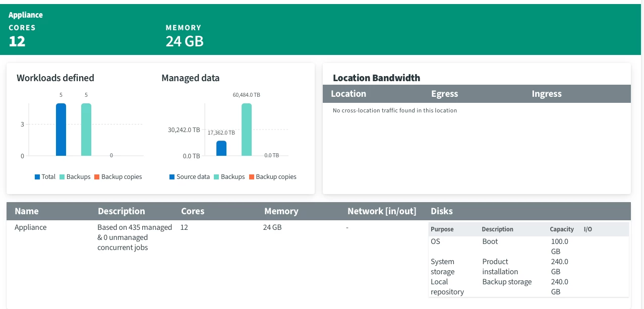This screenshot has width=644, height=309.
Task: Click the Cores column header
Action: tap(193, 211)
